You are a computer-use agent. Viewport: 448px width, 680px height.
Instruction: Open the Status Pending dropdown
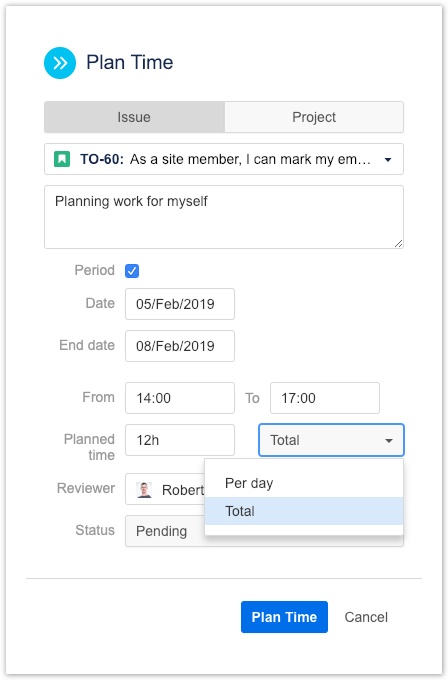coord(165,531)
